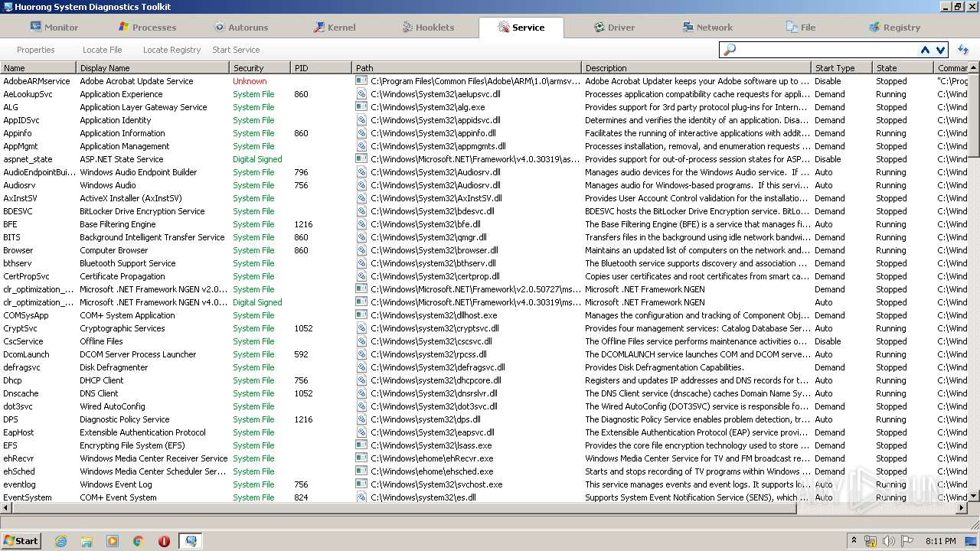Click the armsvc file icon in Path
Image resolution: width=980 pixels, height=551 pixels.
pos(361,81)
